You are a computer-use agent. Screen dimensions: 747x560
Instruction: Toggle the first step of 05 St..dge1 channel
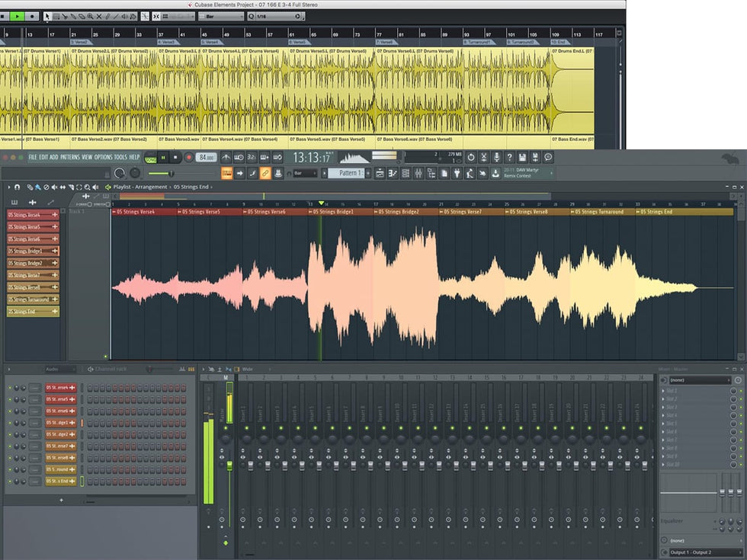point(89,423)
